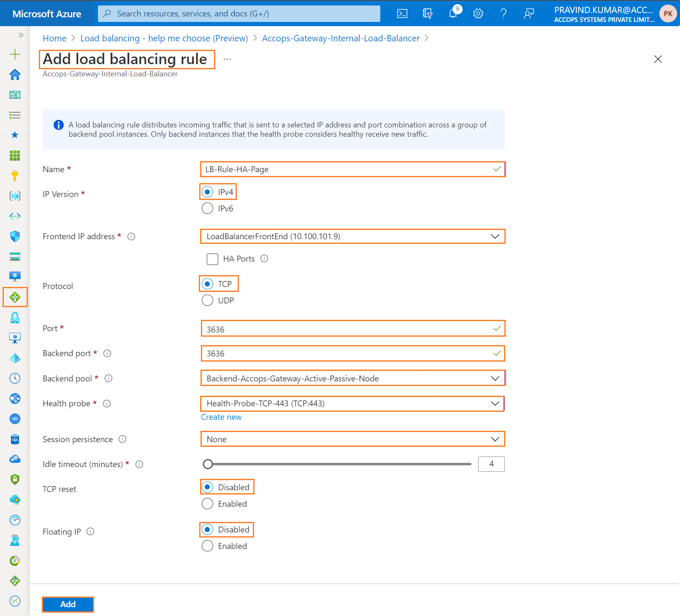The width and height of the screenshot is (680, 616).
Task: Select the IPv6 radio button
Action: click(x=207, y=208)
